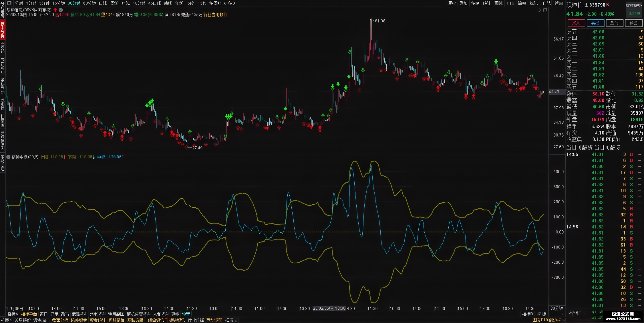This screenshot has width=644, height=323.
Task: Toggle 复权 adjustment mode
Action: tap(452, 3)
